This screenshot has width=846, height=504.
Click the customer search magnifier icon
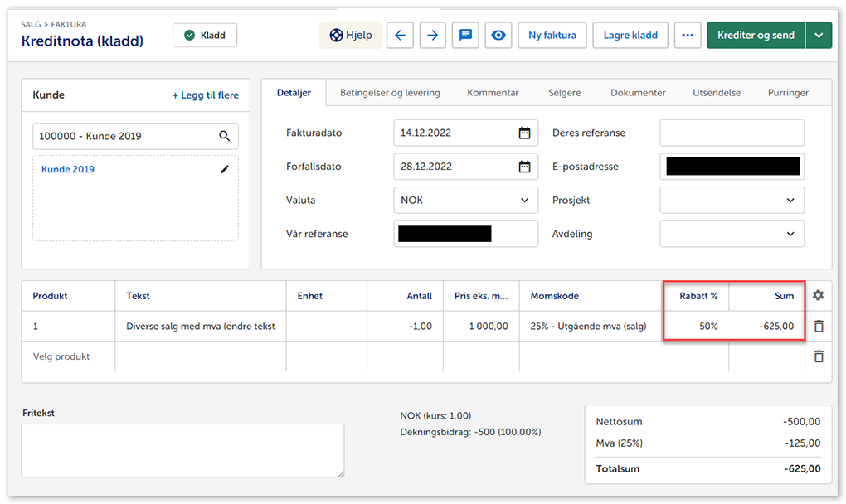pos(224,136)
